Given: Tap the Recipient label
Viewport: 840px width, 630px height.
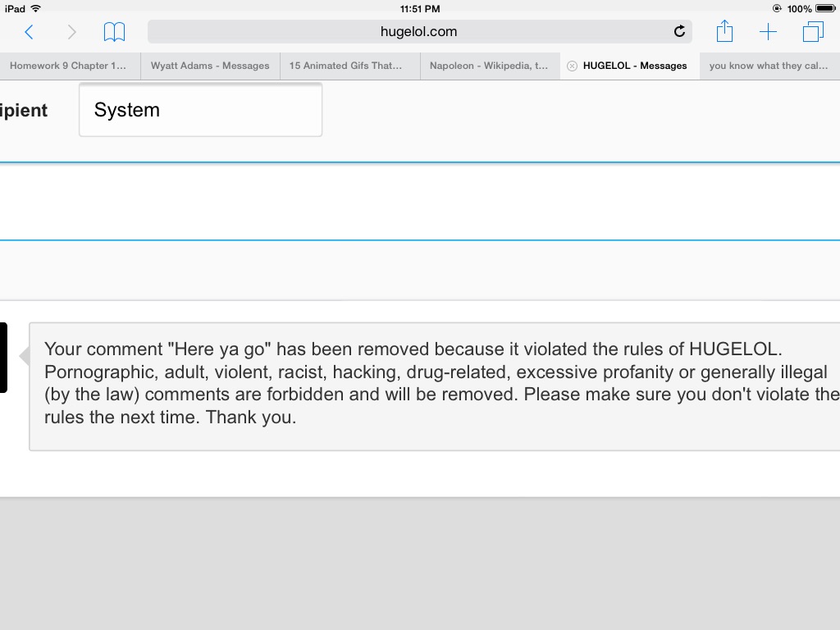Looking at the screenshot, I should click(24, 111).
